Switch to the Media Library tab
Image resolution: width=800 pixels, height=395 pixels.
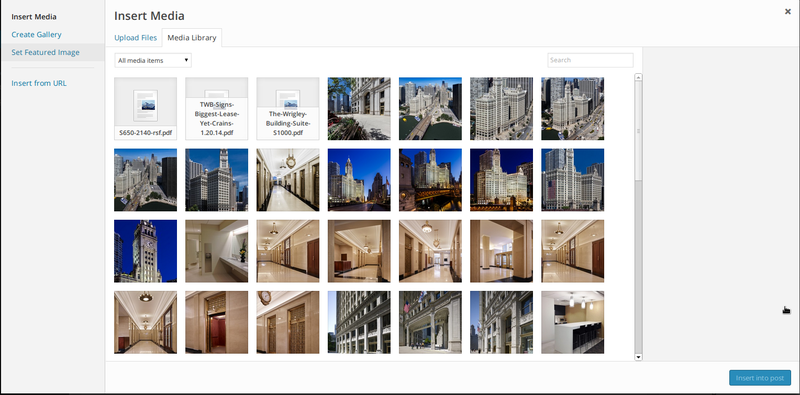pos(192,38)
